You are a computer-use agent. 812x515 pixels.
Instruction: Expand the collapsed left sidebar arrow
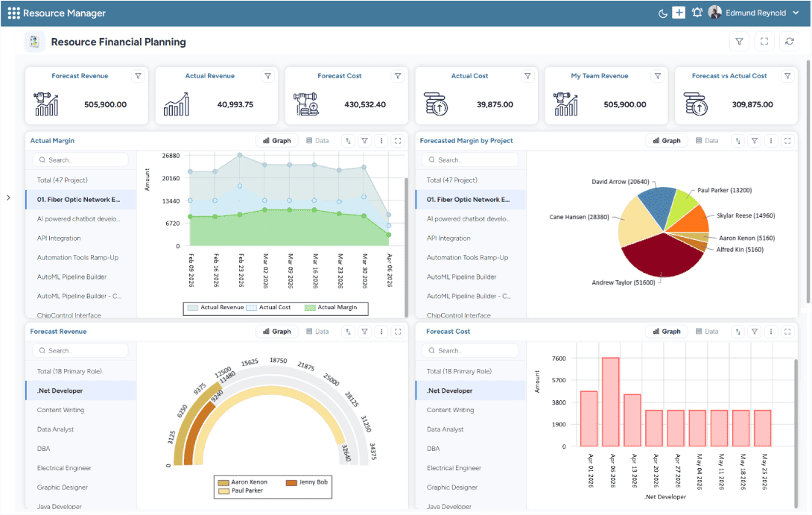tap(7, 198)
